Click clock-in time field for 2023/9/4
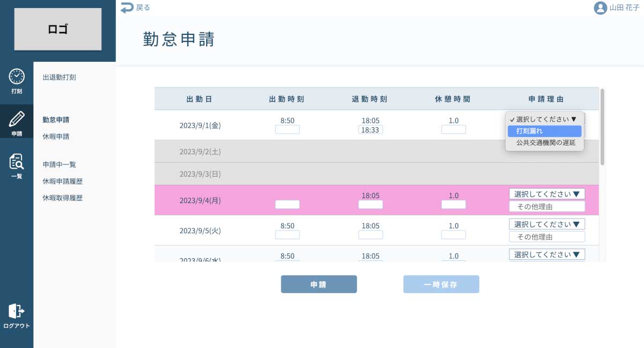The height and width of the screenshot is (348, 644). [x=287, y=205]
